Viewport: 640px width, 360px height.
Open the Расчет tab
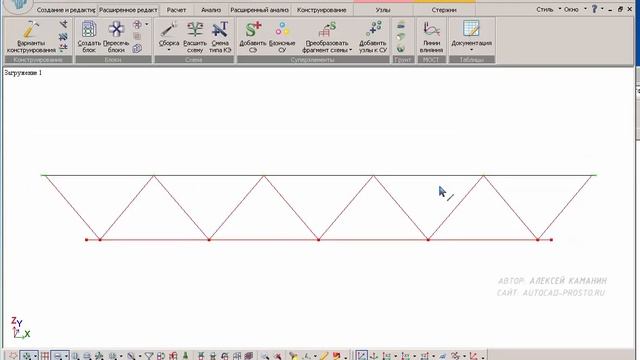pyautogui.click(x=176, y=10)
